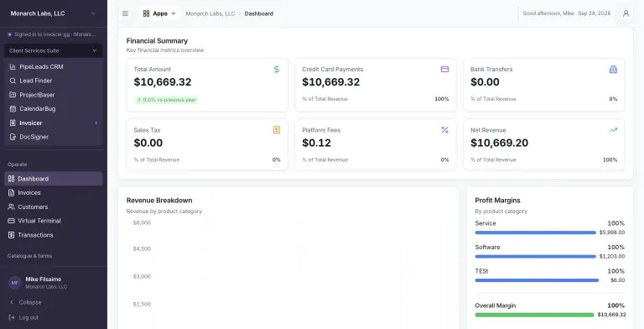Viewport: 644px width, 329px height.
Task: Click the CalendarBug calendar icon
Action: tap(13, 109)
